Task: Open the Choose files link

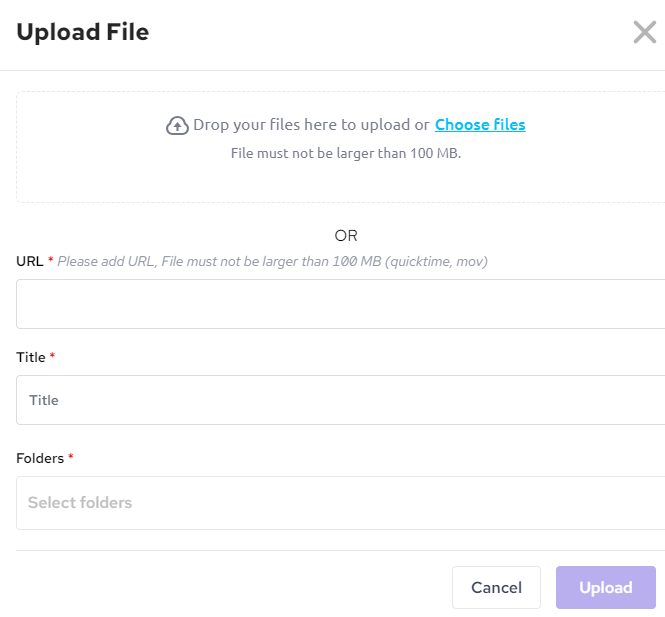Action: 480,125
